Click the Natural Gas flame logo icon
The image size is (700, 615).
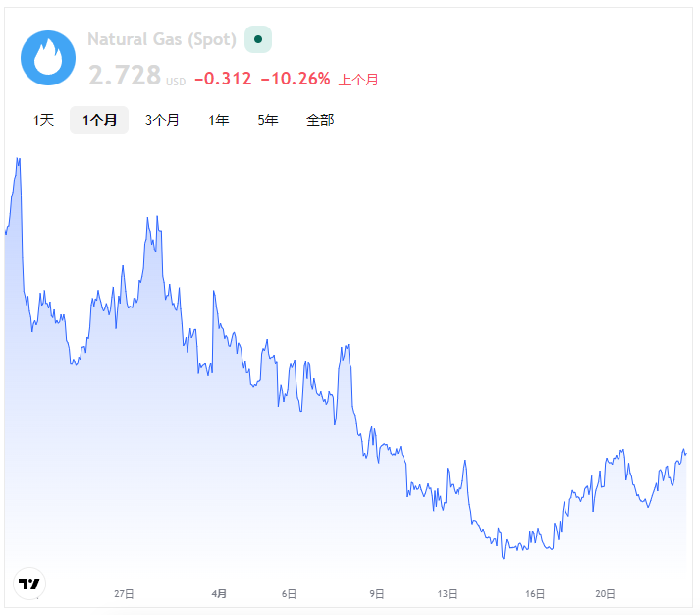point(48,58)
